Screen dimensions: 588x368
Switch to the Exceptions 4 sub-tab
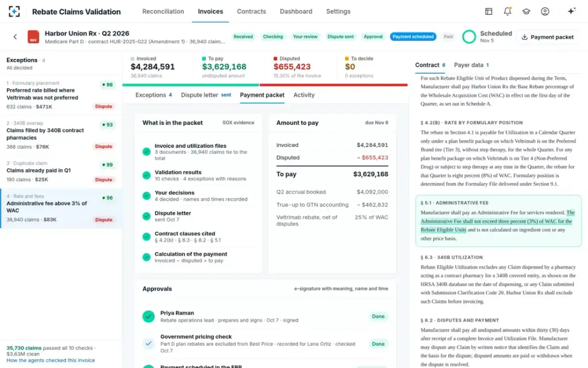click(153, 95)
